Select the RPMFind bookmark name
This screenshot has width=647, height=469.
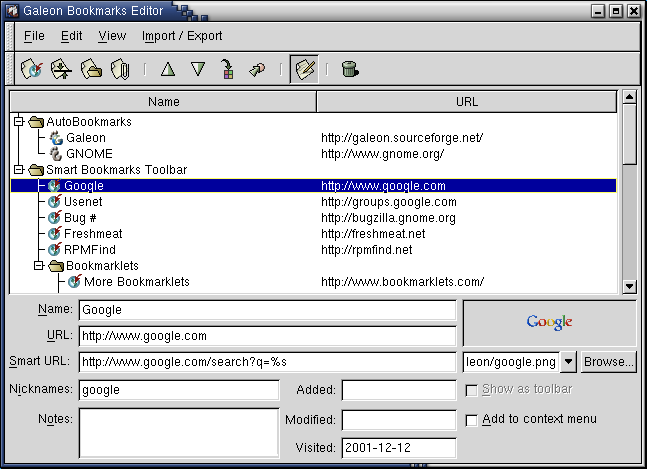point(90,250)
